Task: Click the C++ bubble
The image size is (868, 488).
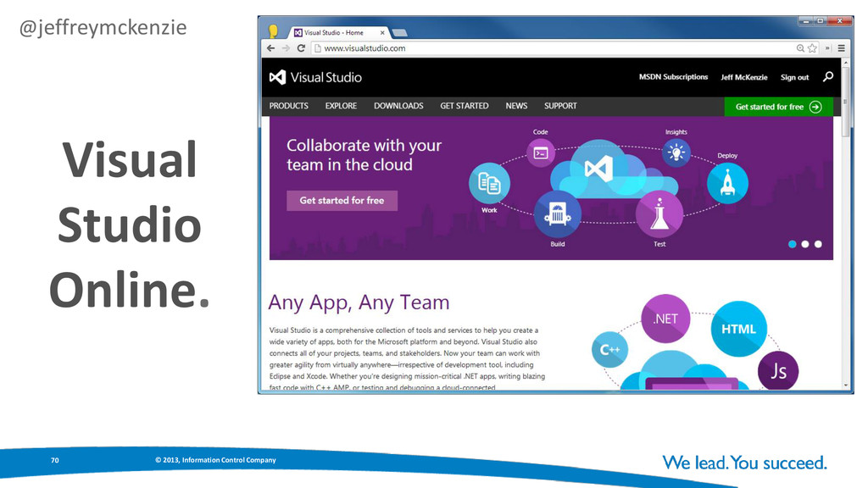Action: (609, 349)
